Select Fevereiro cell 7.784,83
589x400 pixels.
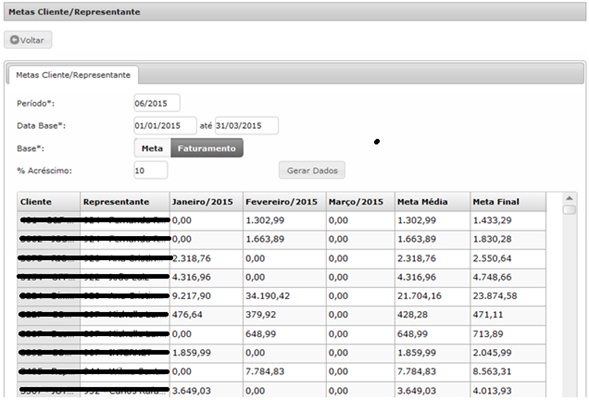point(284,371)
